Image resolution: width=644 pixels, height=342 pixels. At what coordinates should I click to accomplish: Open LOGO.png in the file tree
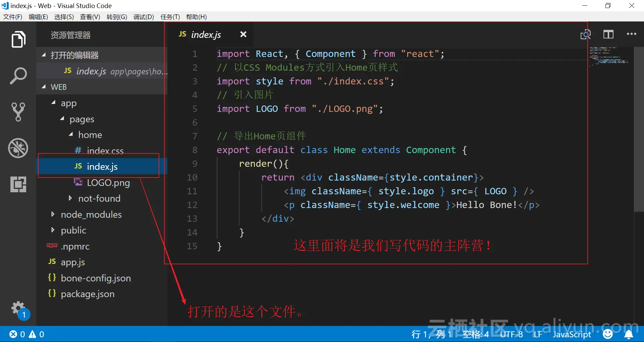click(102, 182)
